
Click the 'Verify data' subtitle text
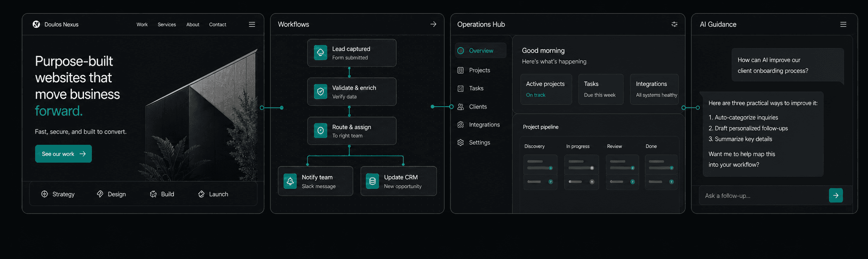pos(344,97)
